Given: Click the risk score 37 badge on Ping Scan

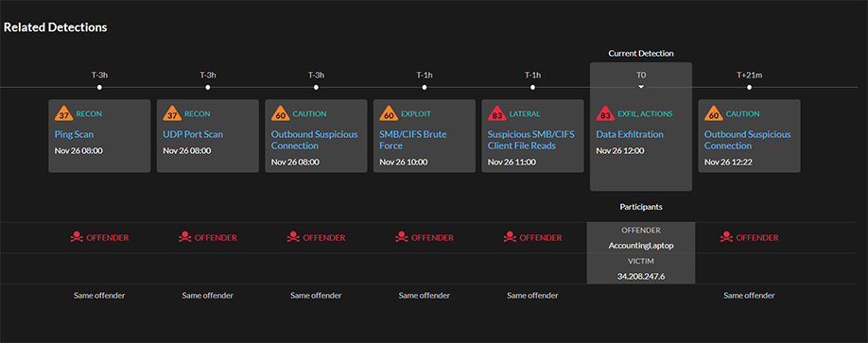Looking at the screenshot, I should (61, 114).
